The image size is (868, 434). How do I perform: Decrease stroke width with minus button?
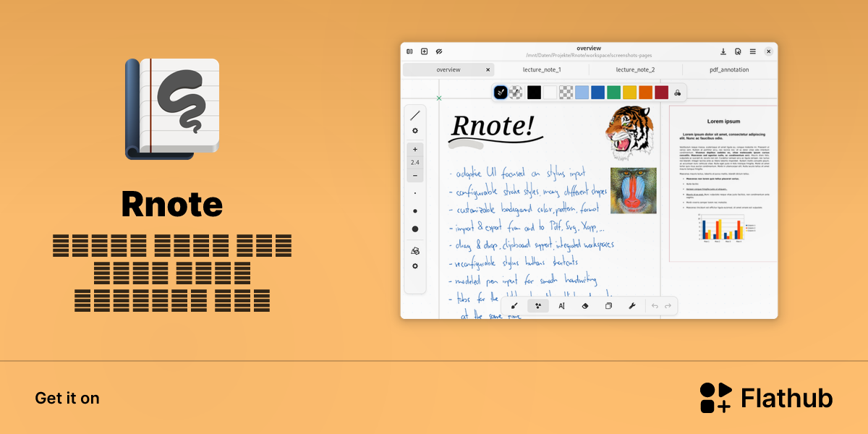[415, 176]
